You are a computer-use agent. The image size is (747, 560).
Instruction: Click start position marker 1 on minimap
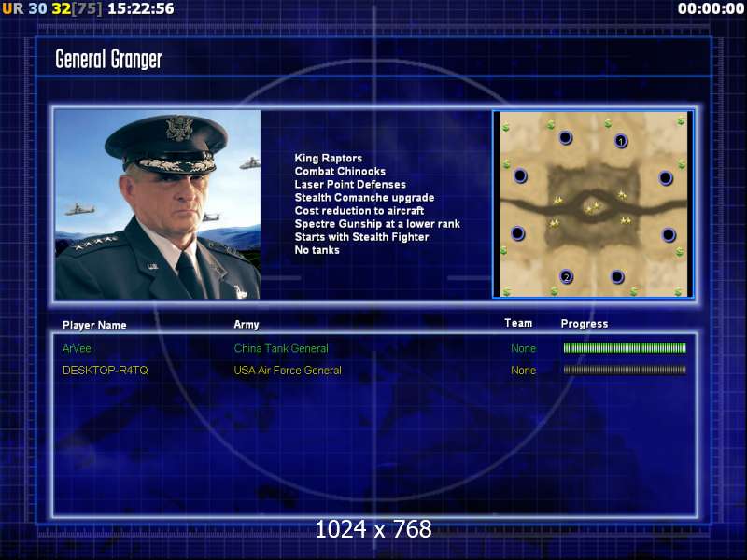(x=621, y=141)
